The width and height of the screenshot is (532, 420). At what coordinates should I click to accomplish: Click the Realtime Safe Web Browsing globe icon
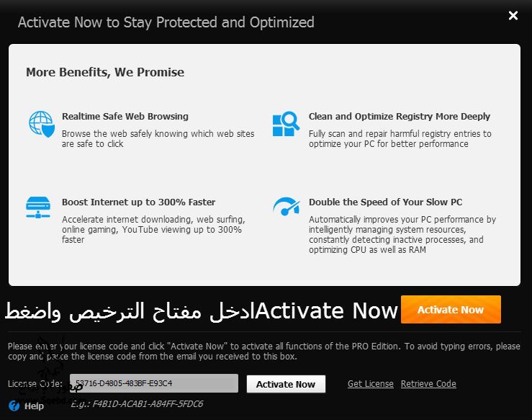[x=40, y=123]
